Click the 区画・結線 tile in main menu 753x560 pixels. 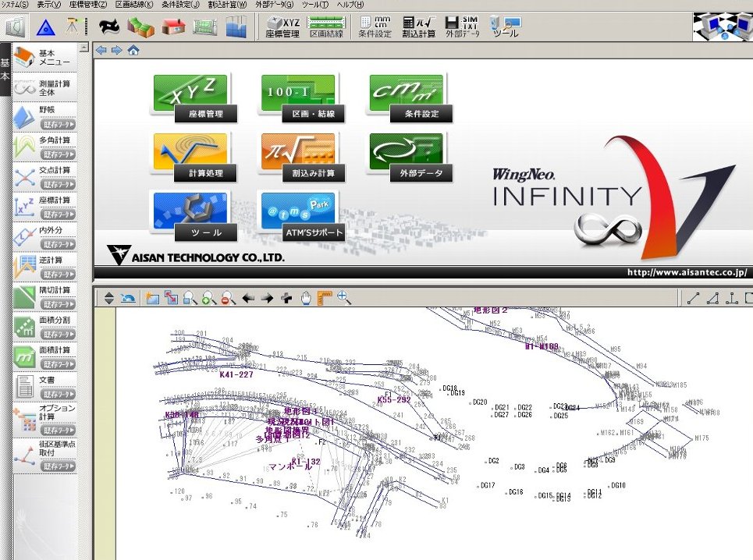pyautogui.click(x=301, y=98)
